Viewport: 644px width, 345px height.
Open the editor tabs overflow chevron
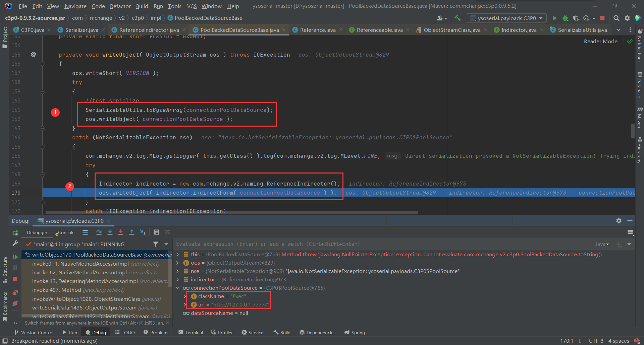point(619,30)
